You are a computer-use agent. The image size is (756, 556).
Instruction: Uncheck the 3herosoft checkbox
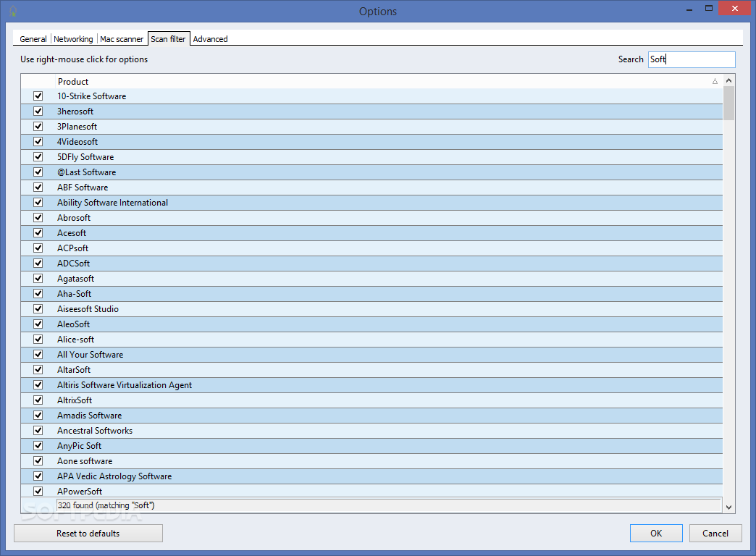(x=38, y=111)
